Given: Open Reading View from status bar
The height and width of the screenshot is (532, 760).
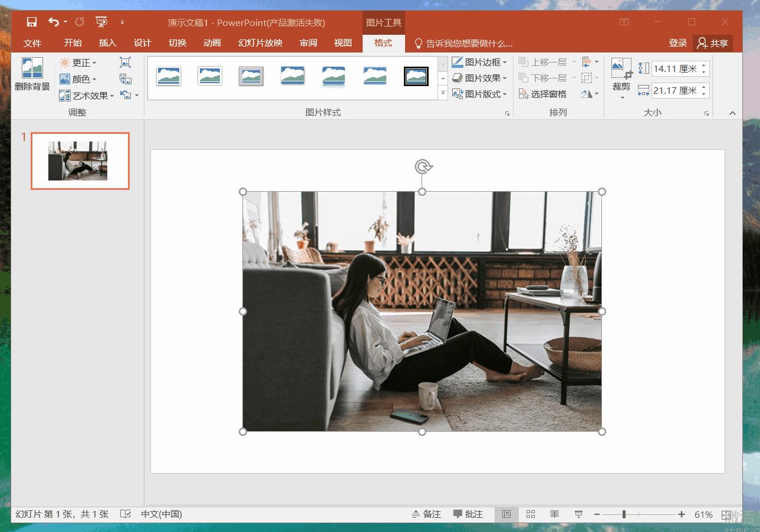Looking at the screenshot, I should click(554, 514).
